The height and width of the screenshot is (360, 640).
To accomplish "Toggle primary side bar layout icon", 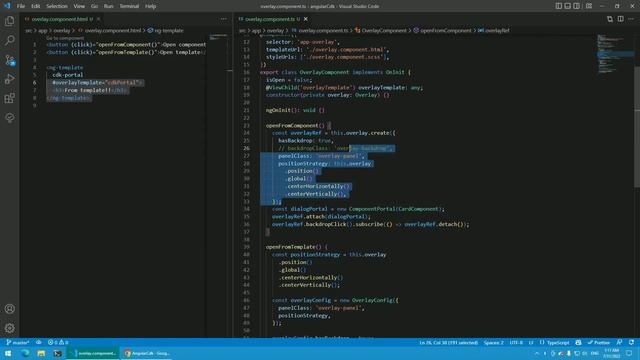I will [x=558, y=6].
